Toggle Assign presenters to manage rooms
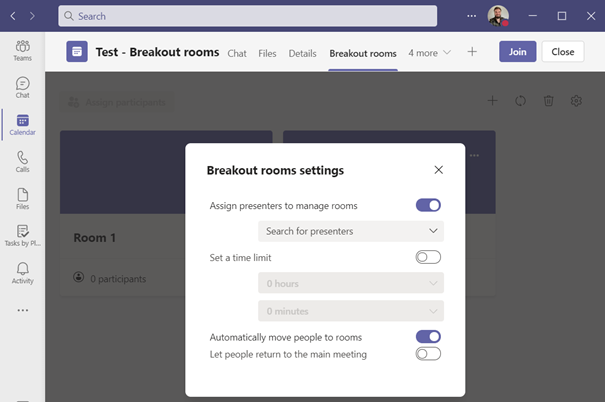 428,205
